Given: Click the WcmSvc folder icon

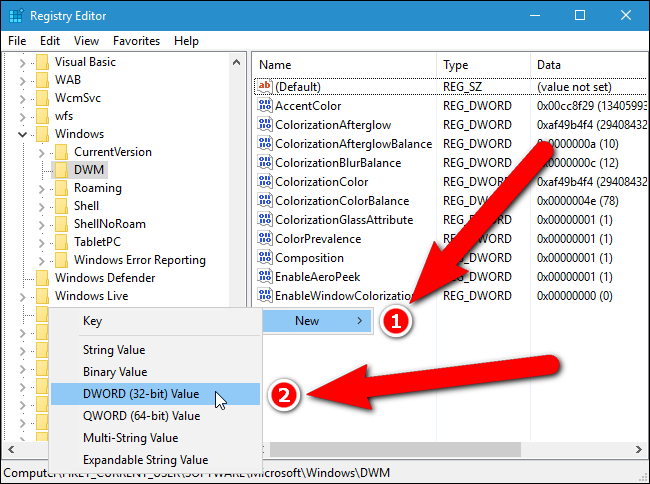Looking at the screenshot, I should point(42,98).
